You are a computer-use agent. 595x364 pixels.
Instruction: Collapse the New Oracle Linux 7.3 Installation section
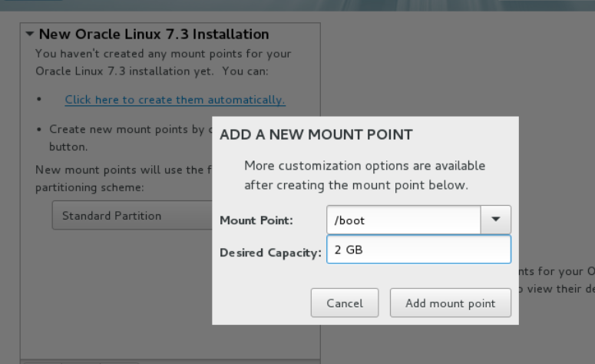30,34
